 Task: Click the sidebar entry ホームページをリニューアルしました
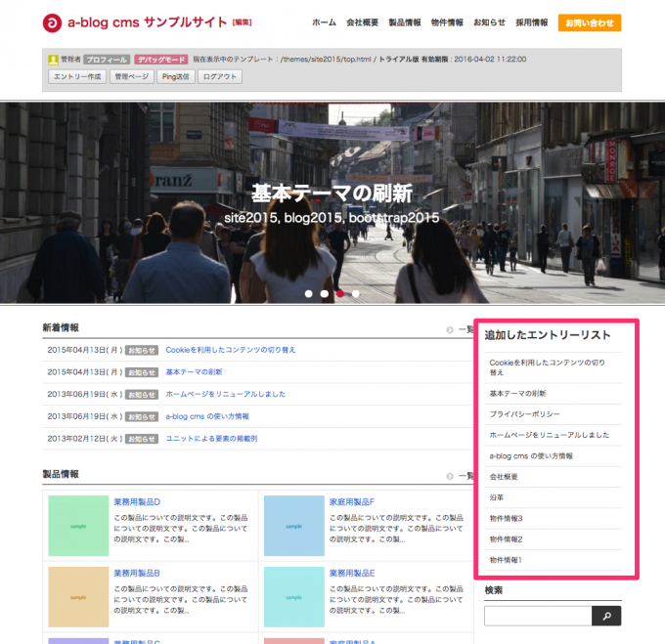550,435
